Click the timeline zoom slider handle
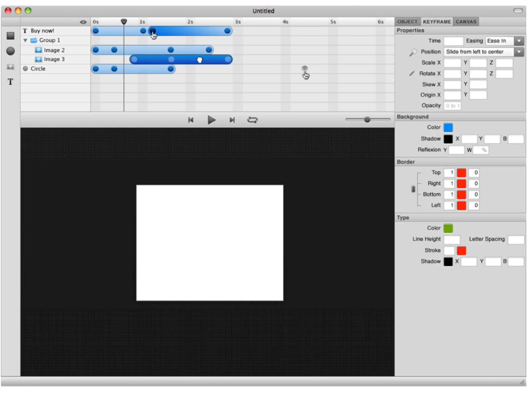The height and width of the screenshot is (399, 532). (367, 119)
